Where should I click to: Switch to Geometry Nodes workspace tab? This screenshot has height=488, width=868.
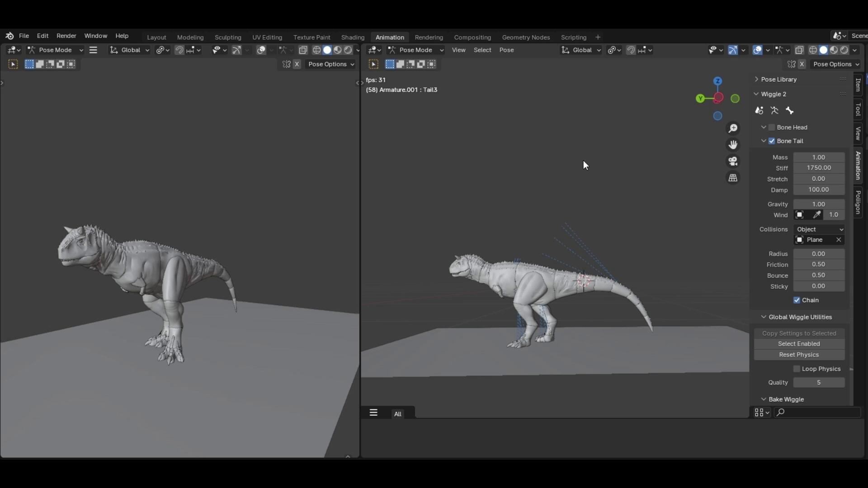(526, 38)
